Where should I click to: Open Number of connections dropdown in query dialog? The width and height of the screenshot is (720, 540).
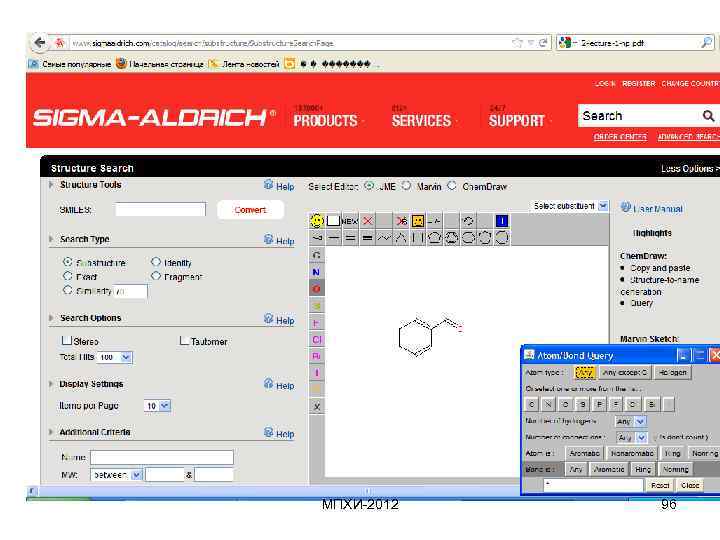[x=642, y=438]
